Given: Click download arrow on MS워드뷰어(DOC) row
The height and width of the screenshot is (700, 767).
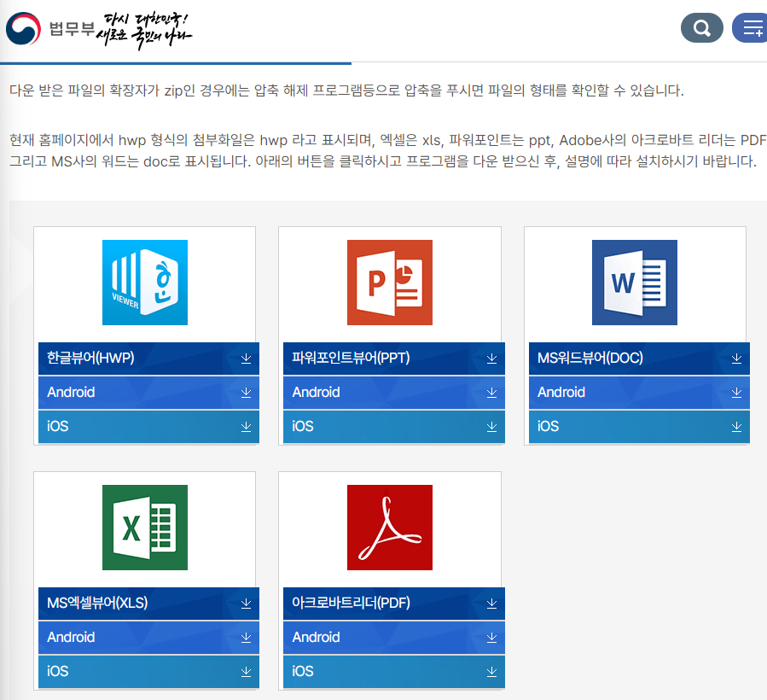Looking at the screenshot, I should pyautogui.click(x=736, y=359).
